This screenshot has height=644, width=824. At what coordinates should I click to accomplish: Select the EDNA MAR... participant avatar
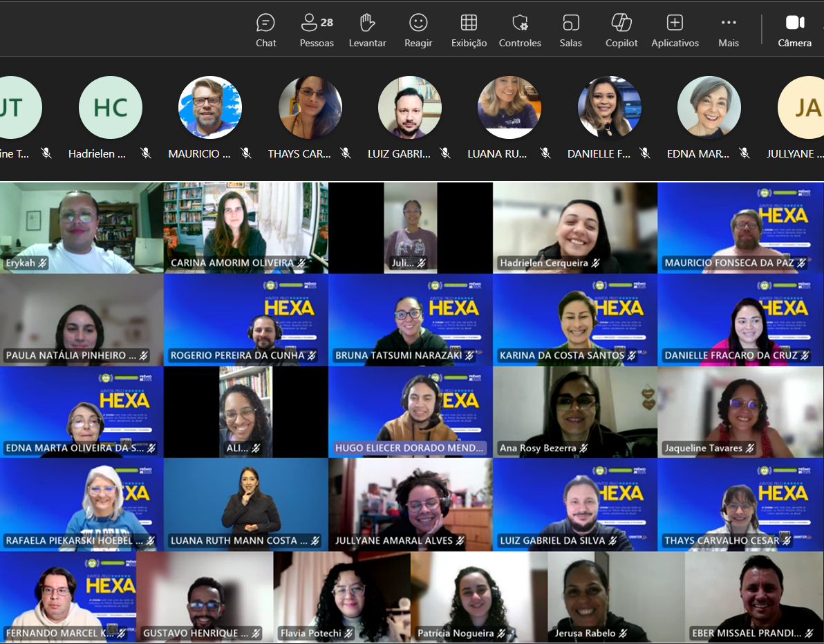pyautogui.click(x=709, y=108)
